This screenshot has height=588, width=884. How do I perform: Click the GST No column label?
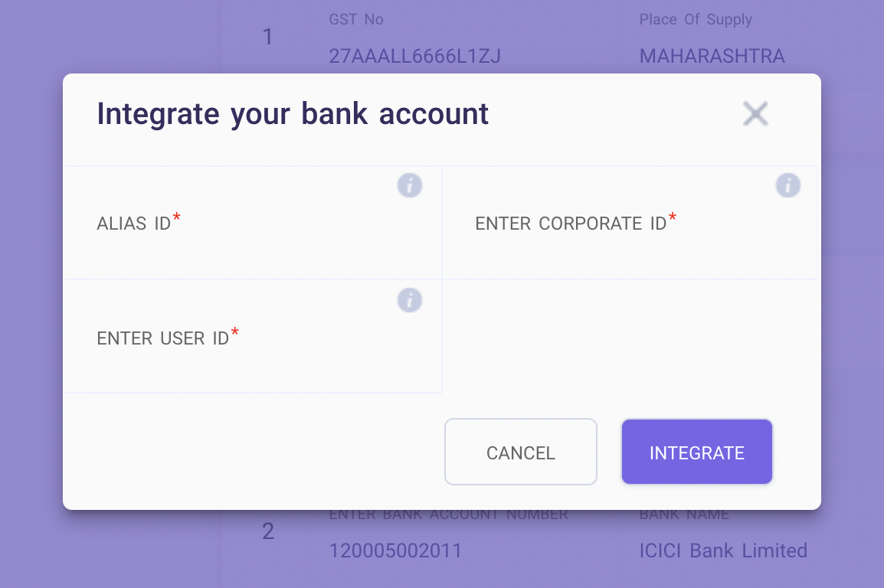(x=355, y=19)
